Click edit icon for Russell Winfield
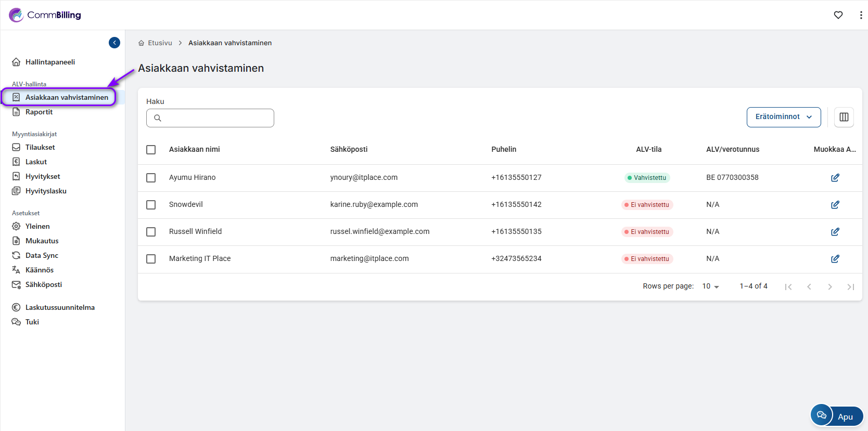The height and width of the screenshot is (431, 868). (x=835, y=232)
